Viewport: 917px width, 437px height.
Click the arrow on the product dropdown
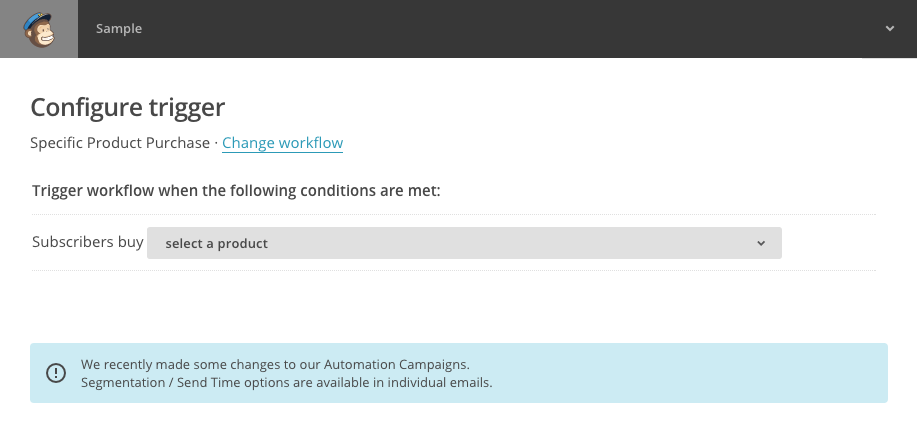[x=761, y=243]
